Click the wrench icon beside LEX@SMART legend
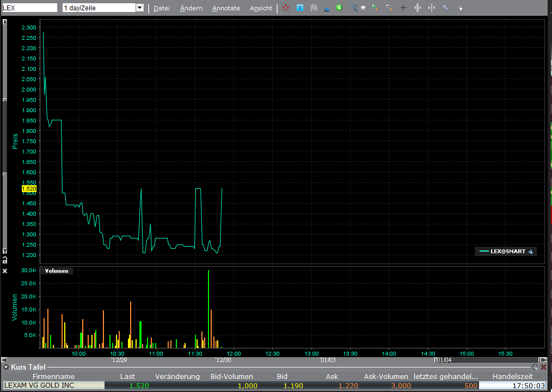Screen dimensions: 552x392 531,252
